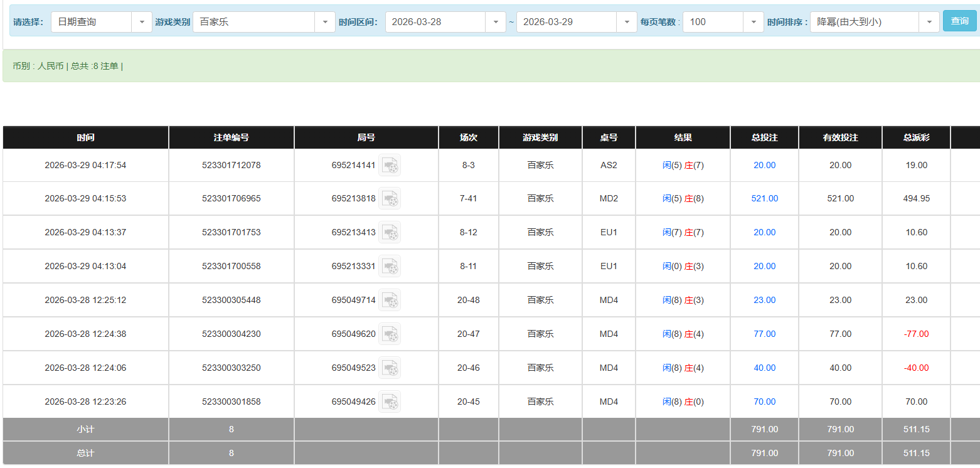Click the 70.00 total bet link

click(764, 402)
